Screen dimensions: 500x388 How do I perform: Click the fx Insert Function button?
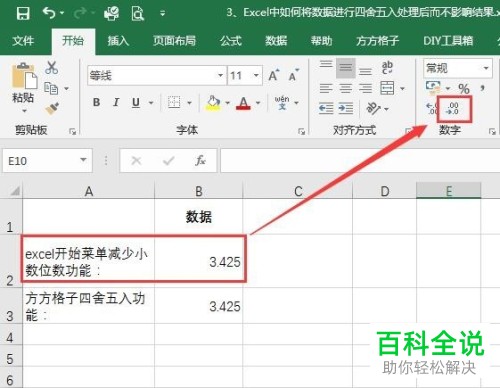[x=200, y=161]
